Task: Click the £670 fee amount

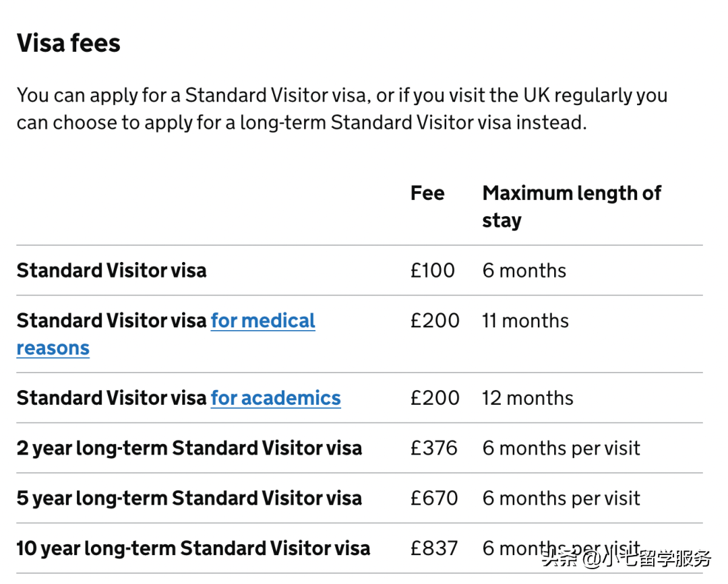Action: 434,498
